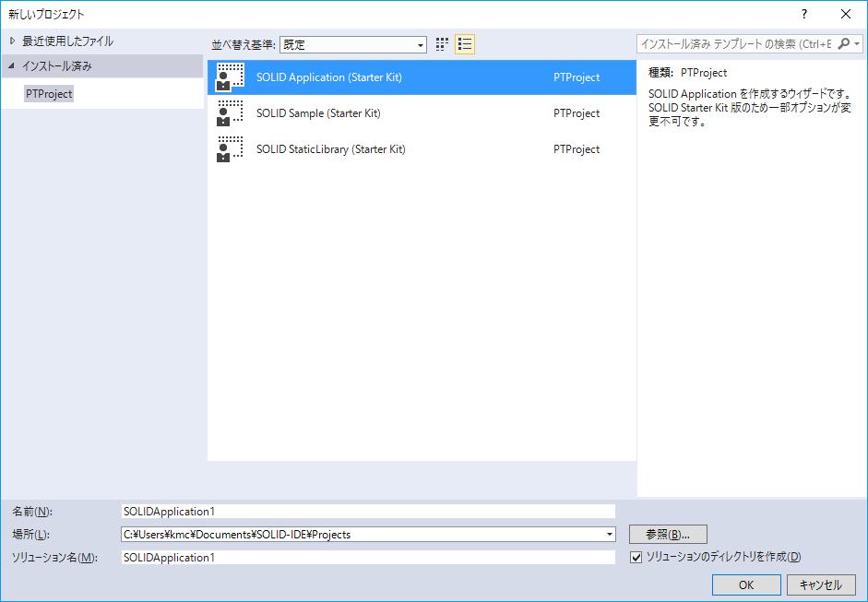Click the project name input field
Screen dimensions: 868x602
point(367,511)
